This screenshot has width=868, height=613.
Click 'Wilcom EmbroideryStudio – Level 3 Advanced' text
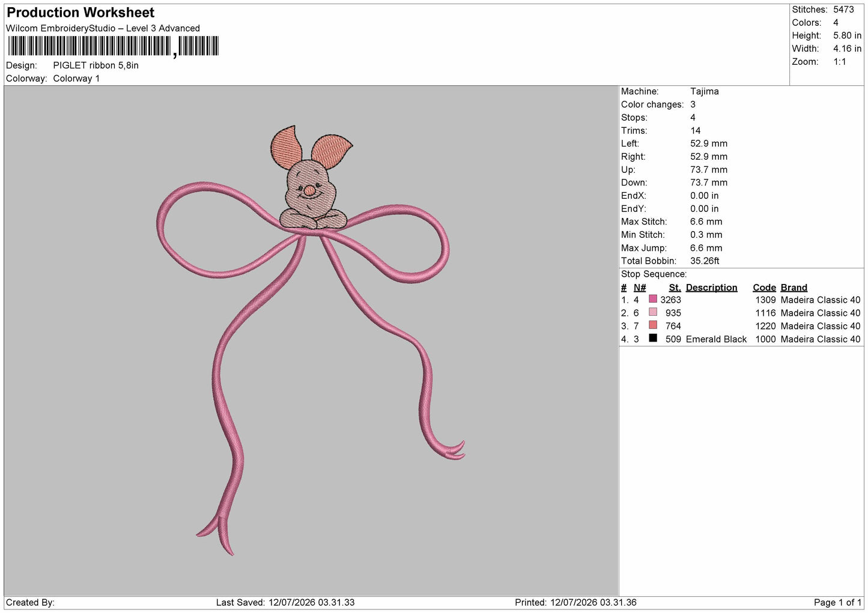(x=103, y=28)
